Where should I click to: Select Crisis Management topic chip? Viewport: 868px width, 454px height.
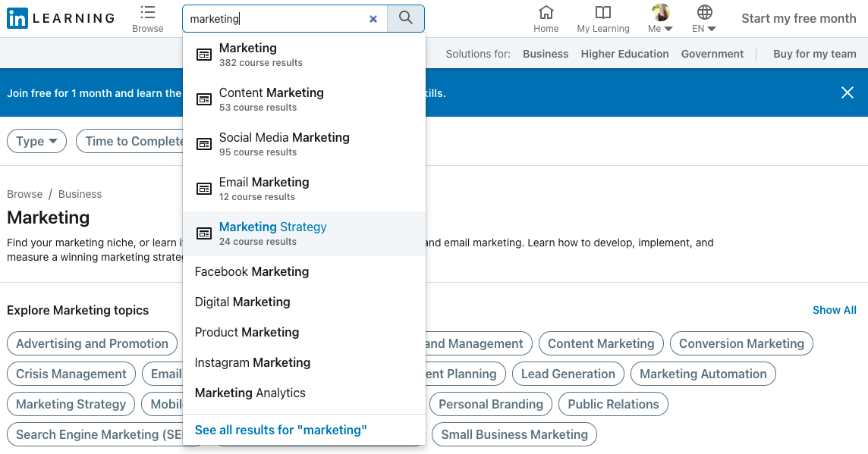tap(71, 374)
